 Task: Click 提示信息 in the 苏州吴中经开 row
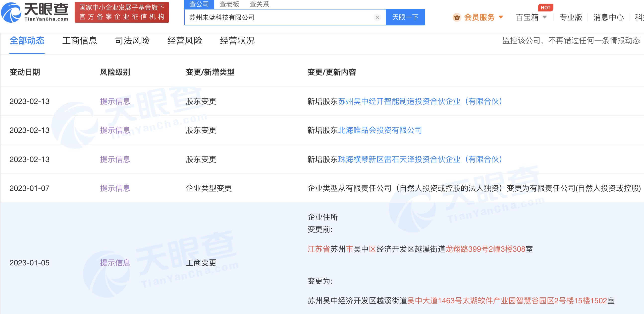point(115,101)
